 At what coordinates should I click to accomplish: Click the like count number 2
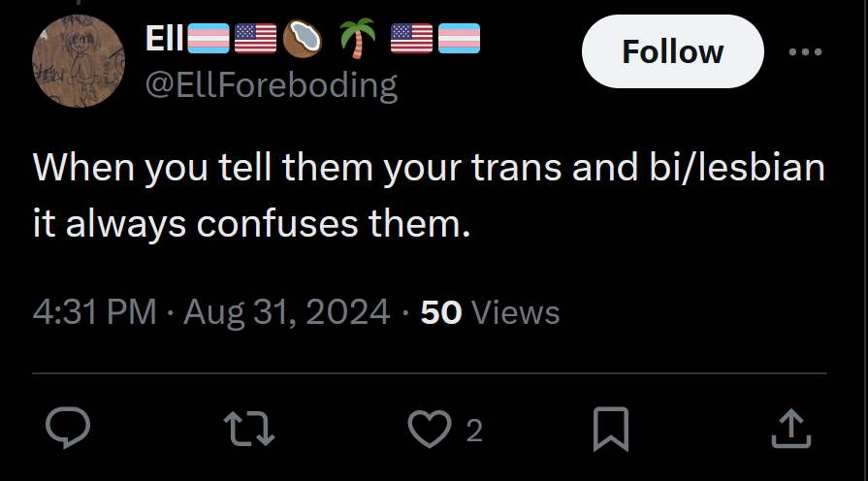click(x=473, y=430)
